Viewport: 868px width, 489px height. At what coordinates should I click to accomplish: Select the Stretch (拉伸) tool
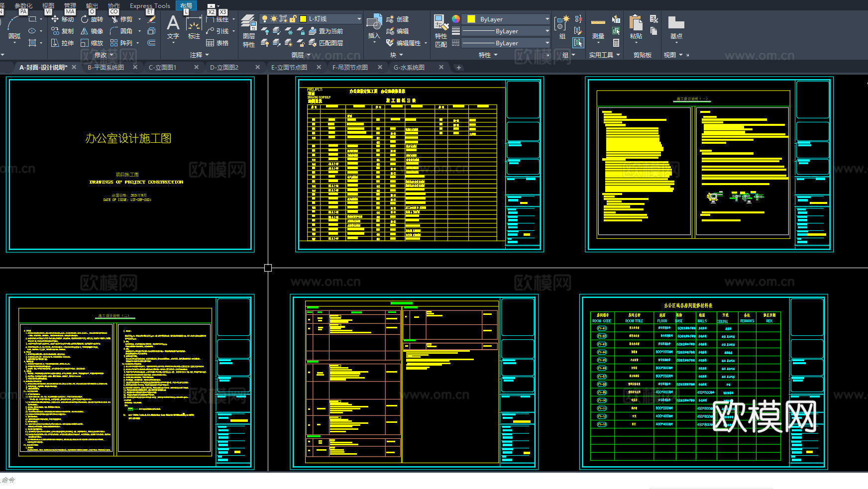[62, 43]
